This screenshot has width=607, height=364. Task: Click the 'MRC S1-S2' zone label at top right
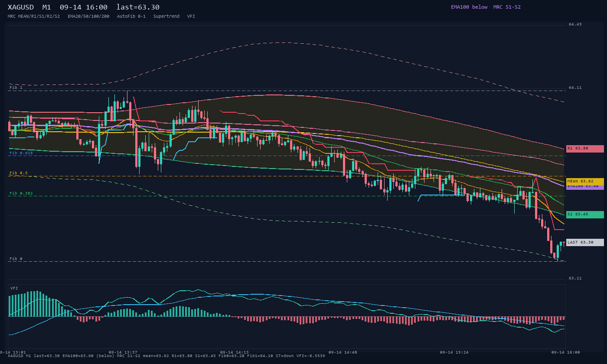[507, 7]
